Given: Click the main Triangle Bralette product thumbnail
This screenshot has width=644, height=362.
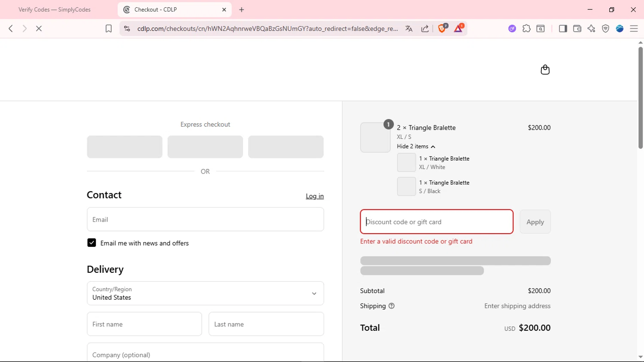Looking at the screenshot, I should 375,137.
